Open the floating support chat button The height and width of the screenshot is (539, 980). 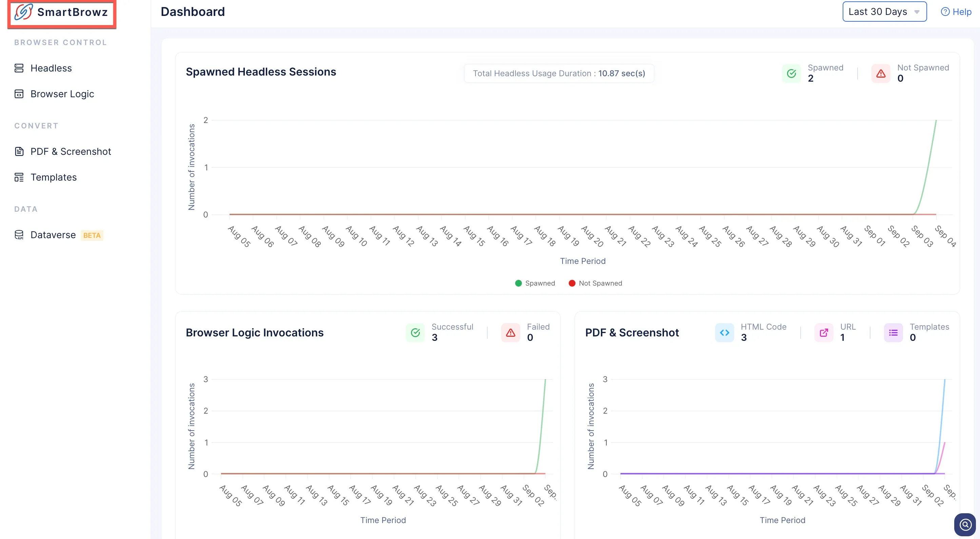point(965,525)
